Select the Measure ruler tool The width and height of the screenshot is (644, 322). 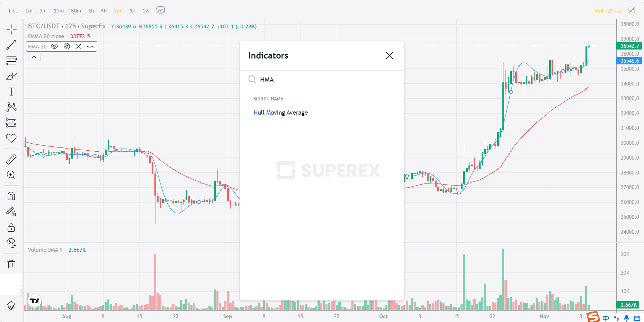[11, 159]
